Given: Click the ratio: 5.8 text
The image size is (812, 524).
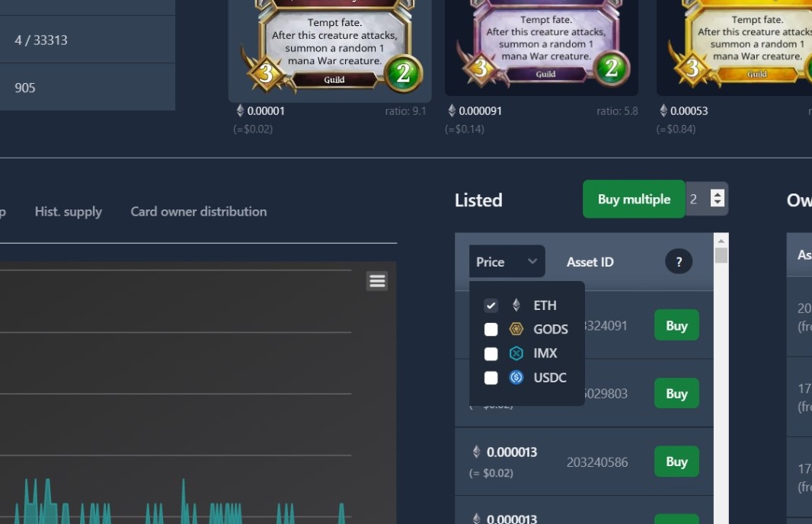Looking at the screenshot, I should click(x=617, y=110).
